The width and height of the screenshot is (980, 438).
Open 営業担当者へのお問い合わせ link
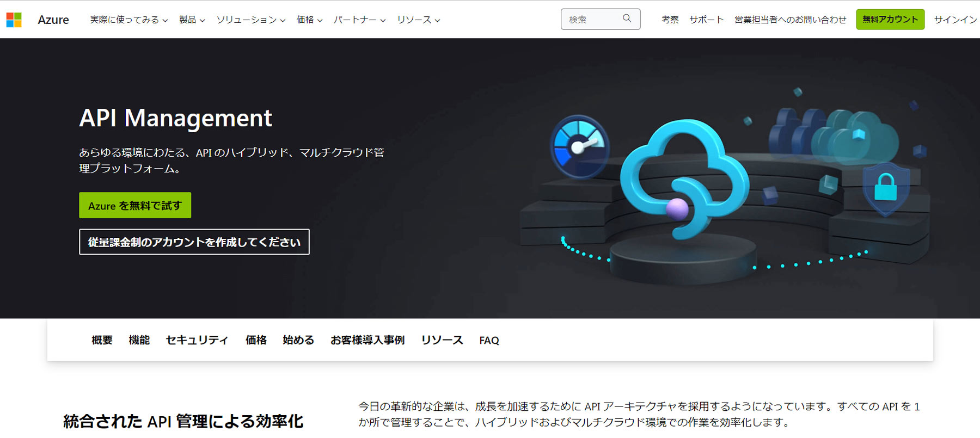[791, 20]
